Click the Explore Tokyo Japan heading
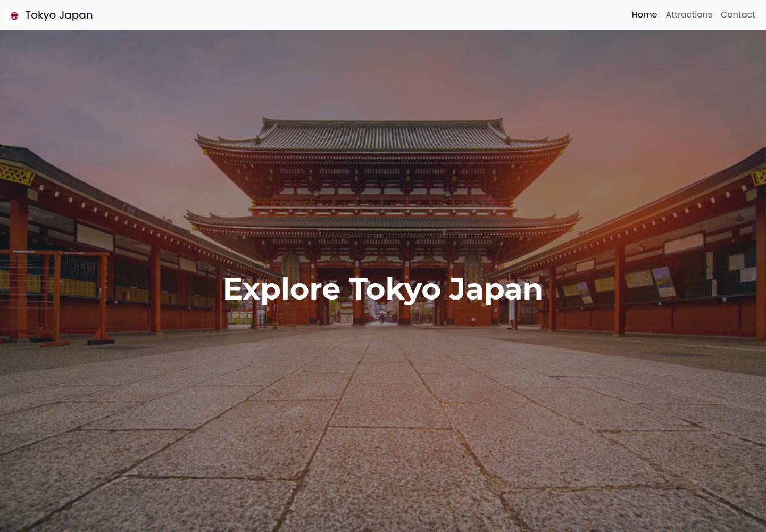 pyautogui.click(x=383, y=289)
